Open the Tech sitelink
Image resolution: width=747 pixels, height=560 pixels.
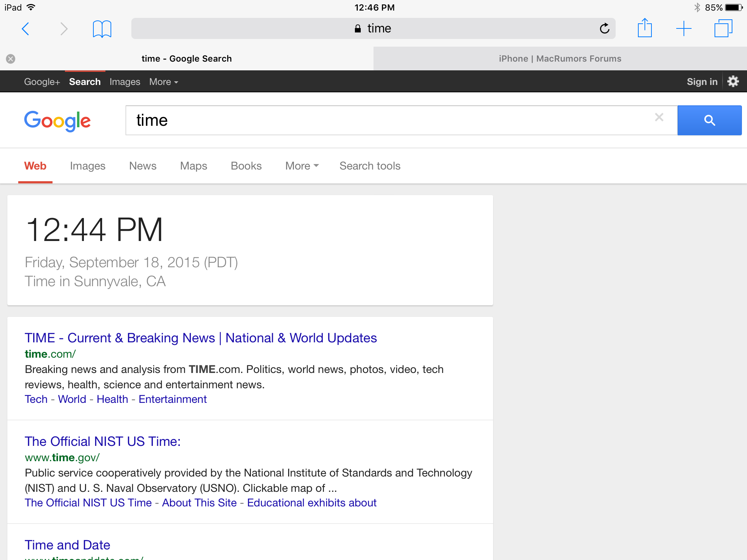(x=36, y=399)
